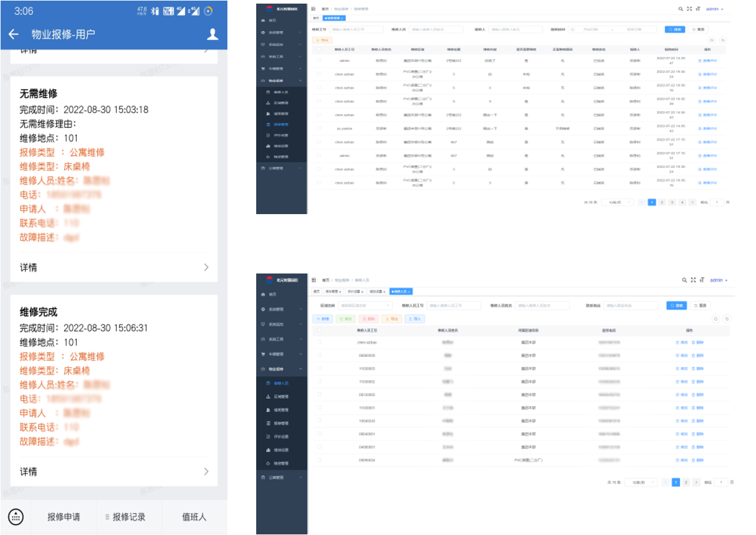Viewport: 756px width, 535px height.
Task: Click the search magnifier icon in the 报修管理 page header
Action: coord(680,9)
